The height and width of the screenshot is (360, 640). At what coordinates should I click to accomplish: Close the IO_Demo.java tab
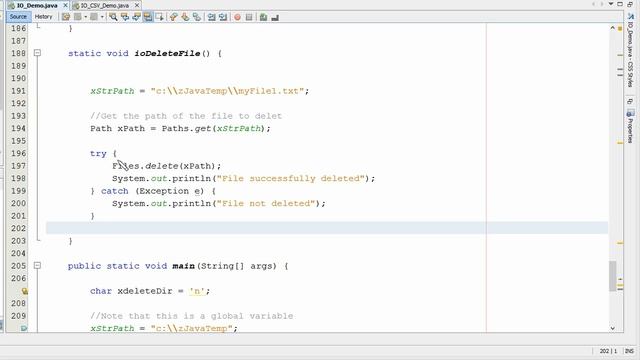(x=65, y=5)
